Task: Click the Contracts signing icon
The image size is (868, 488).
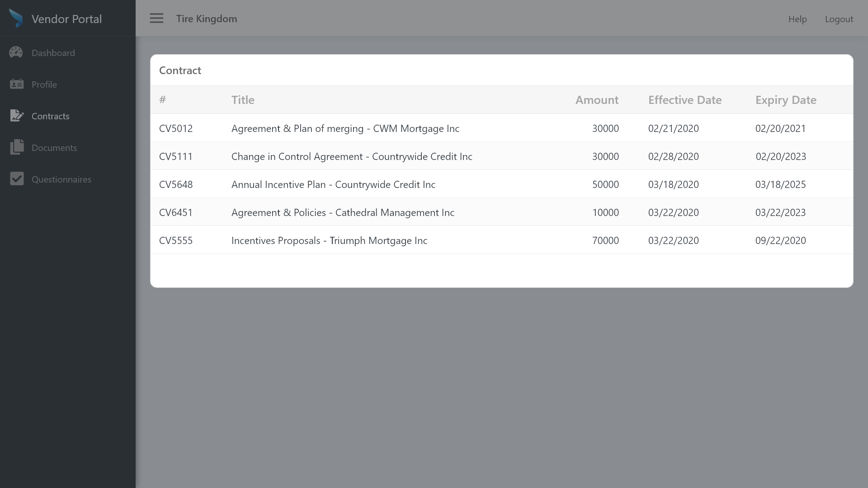Action: click(x=17, y=115)
